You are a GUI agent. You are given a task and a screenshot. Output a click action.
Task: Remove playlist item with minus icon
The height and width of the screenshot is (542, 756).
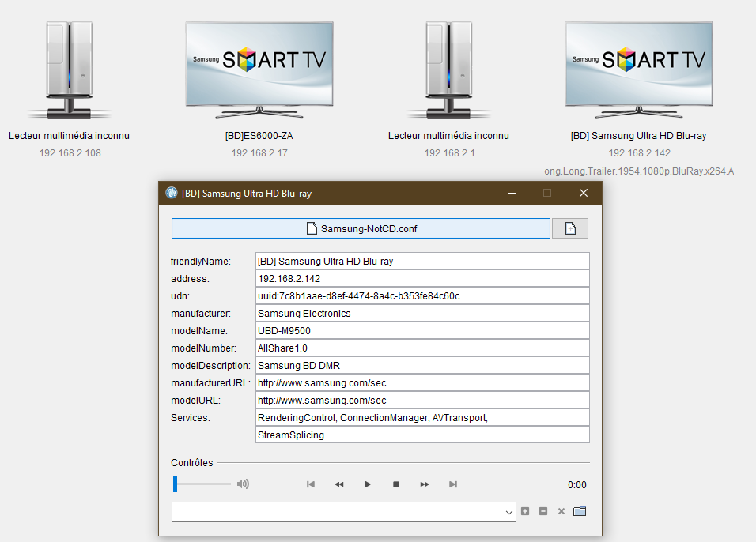pyautogui.click(x=543, y=511)
